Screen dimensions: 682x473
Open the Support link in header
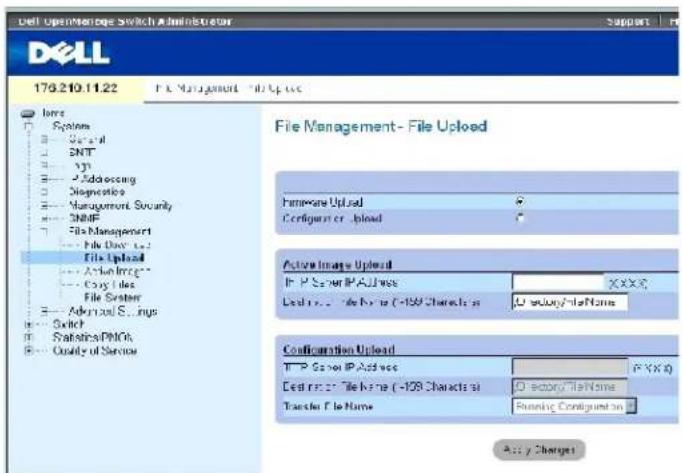click(x=628, y=21)
